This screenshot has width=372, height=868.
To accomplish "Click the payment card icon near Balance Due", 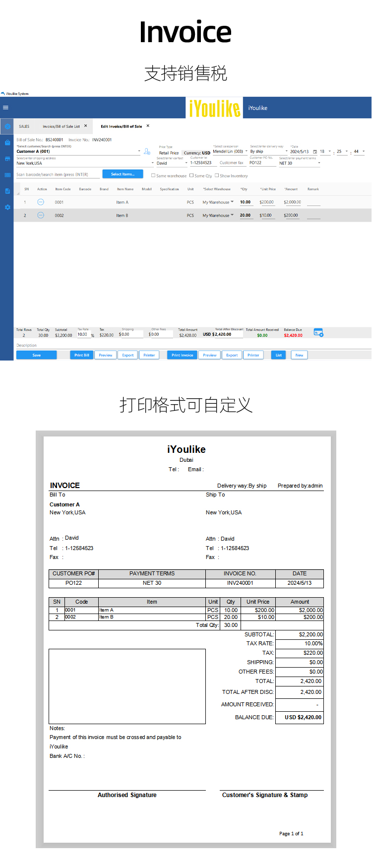I will click(x=318, y=332).
